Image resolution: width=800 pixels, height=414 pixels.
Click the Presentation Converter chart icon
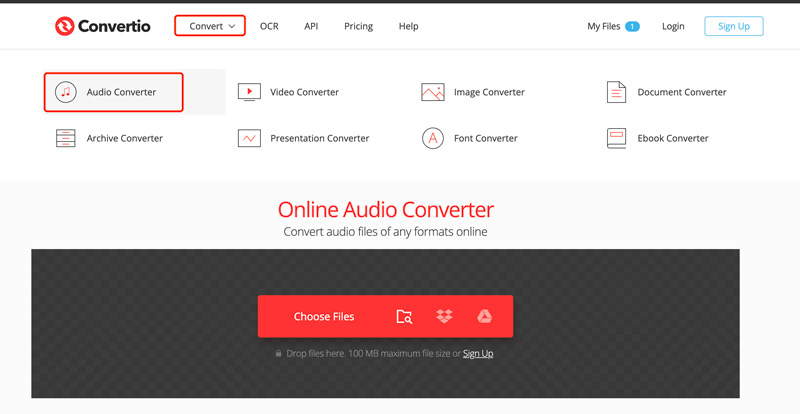pos(249,139)
